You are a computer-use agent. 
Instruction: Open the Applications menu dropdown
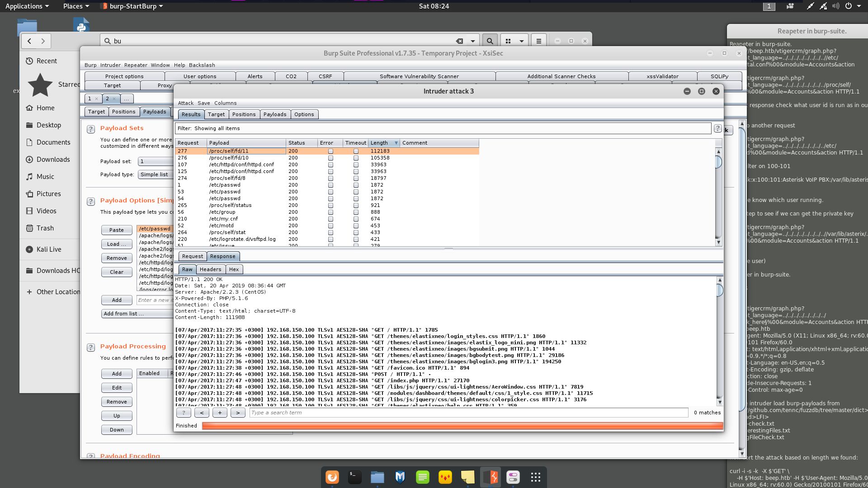point(27,6)
